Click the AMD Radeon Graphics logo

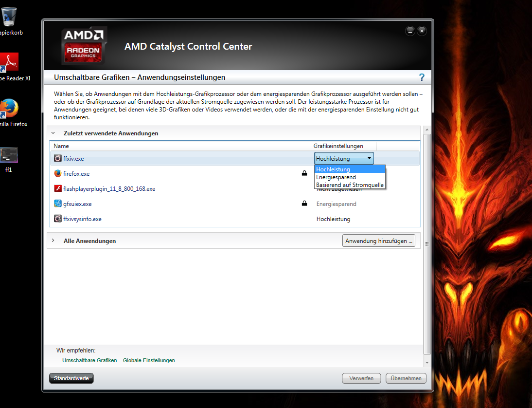pyautogui.click(x=84, y=45)
